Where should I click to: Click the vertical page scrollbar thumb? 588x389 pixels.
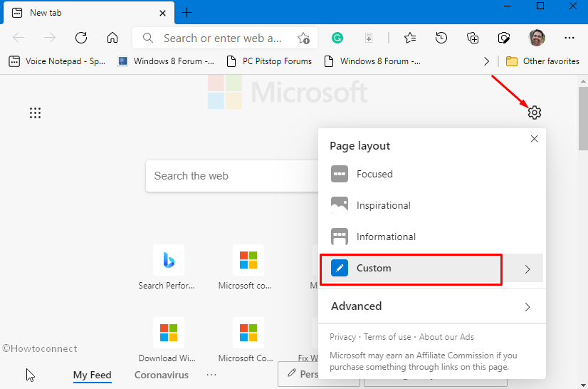point(584,118)
